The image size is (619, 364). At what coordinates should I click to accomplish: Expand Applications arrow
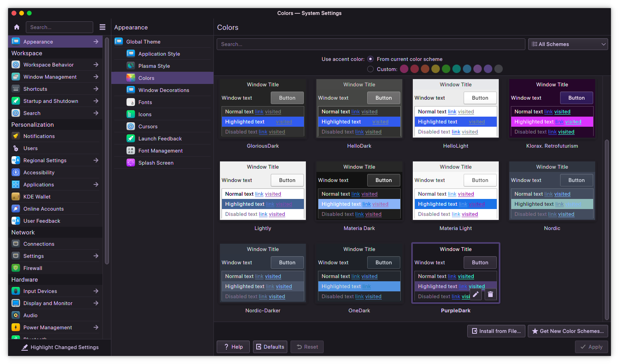tap(96, 184)
